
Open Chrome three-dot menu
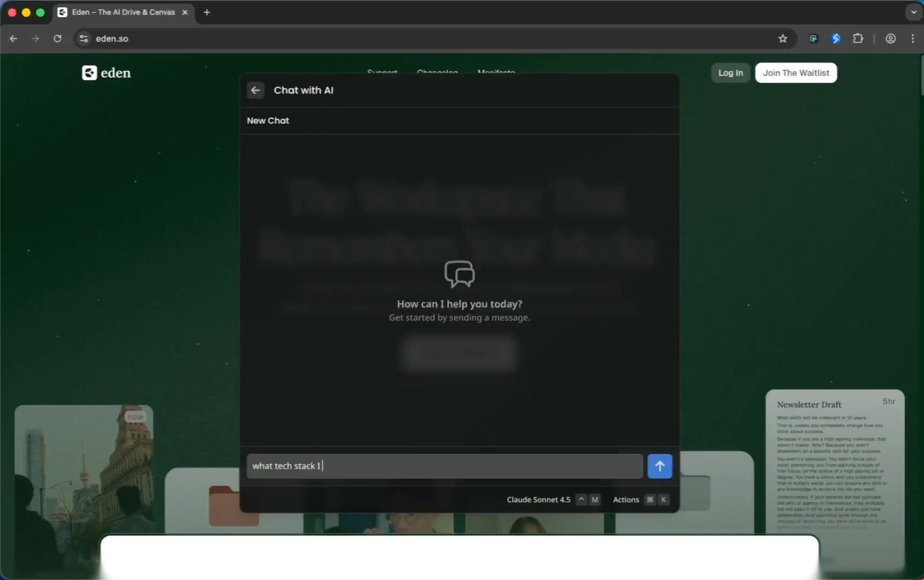coord(912,39)
